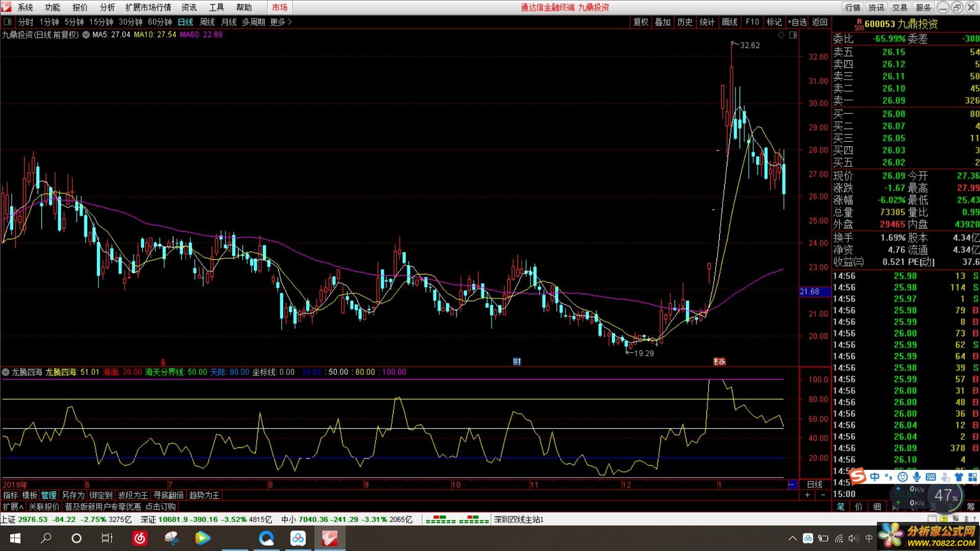This screenshot has height=551, width=980.
Task: Toggle the panel layout icon beside the diamond
Action: tap(793, 35)
